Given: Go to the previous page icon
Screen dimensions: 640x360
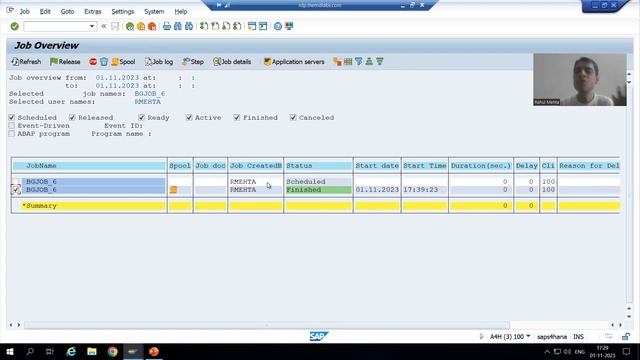Looking at the screenshot, I should click(215, 27).
